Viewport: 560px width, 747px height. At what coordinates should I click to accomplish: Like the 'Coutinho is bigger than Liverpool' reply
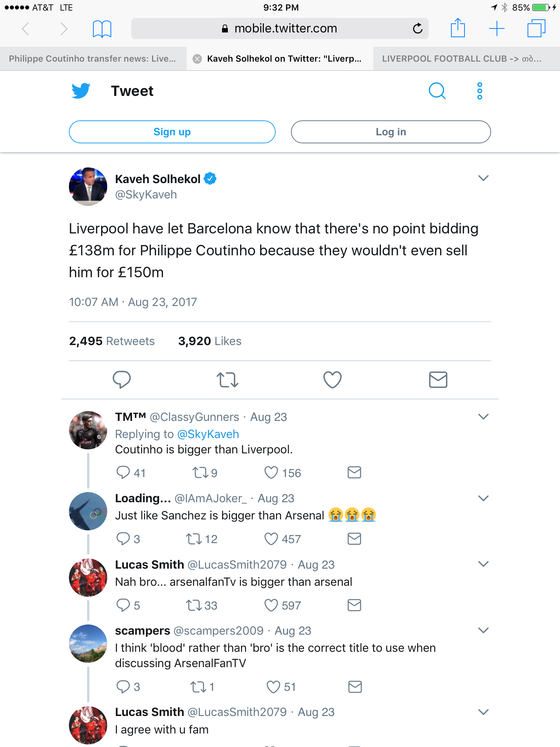point(271,473)
